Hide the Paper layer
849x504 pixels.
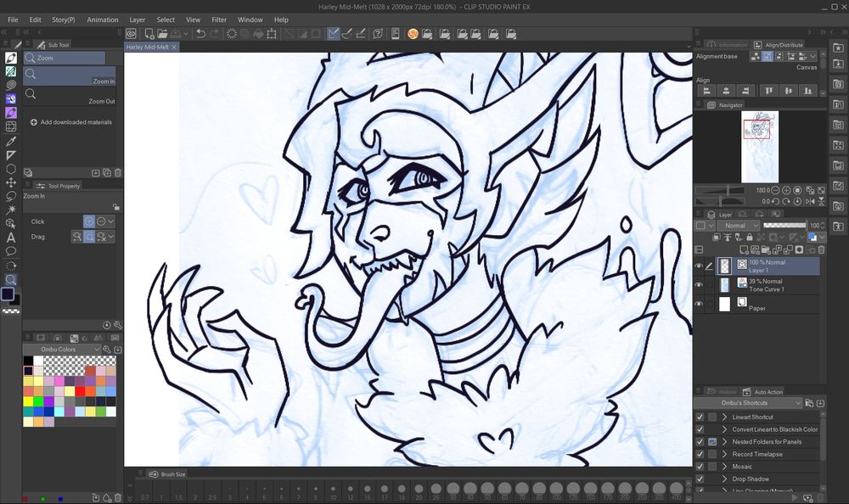[x=699, y=305]
